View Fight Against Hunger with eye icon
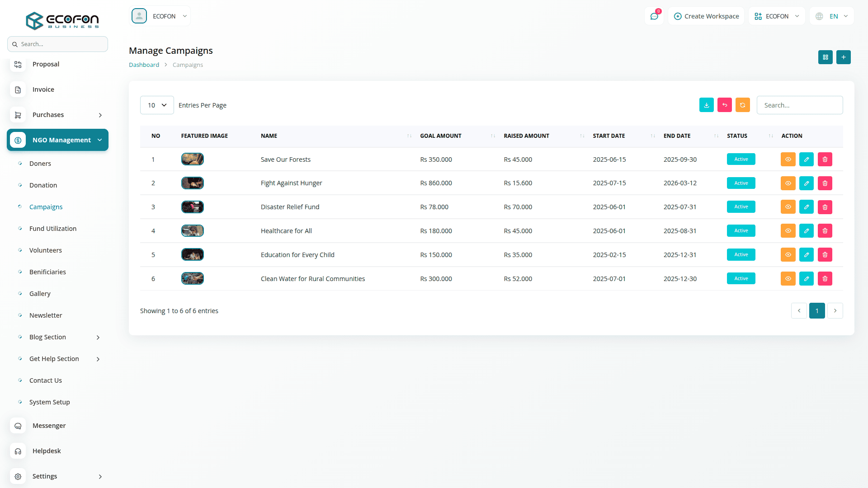Viewport: 868px width, 488px height. [788, 183]
